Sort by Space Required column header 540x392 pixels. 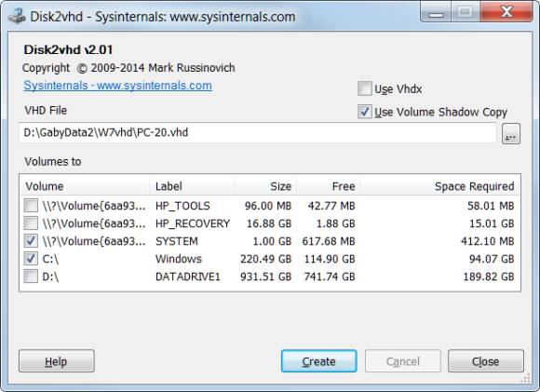click(x=439, y=186)
